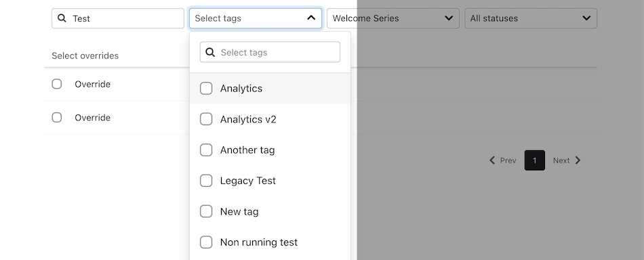Check the Another tag checkbox
This screenshot has width=644, height=260.
pos(206,150)
